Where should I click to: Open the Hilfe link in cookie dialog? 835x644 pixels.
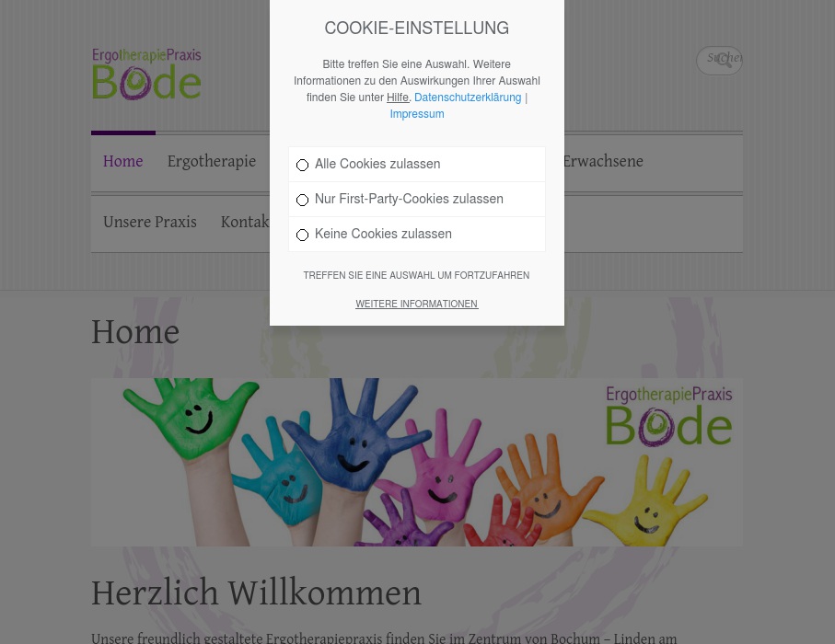click(x=398, y=98)
